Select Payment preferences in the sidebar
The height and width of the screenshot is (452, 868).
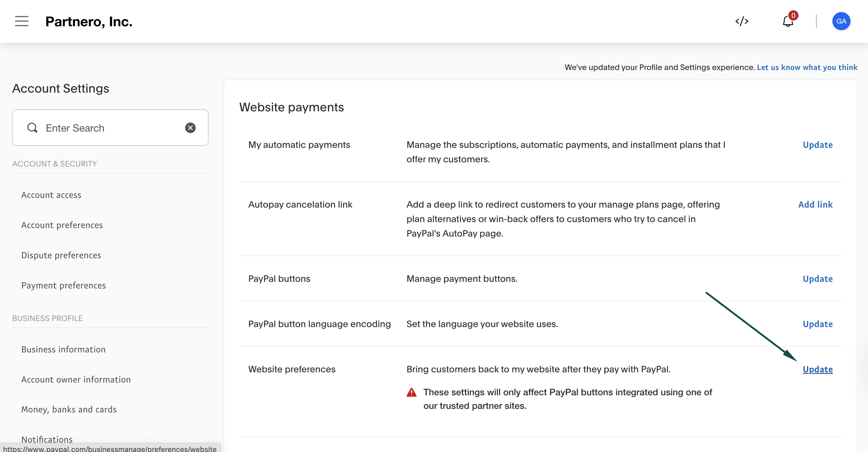[x=63, y=285]
